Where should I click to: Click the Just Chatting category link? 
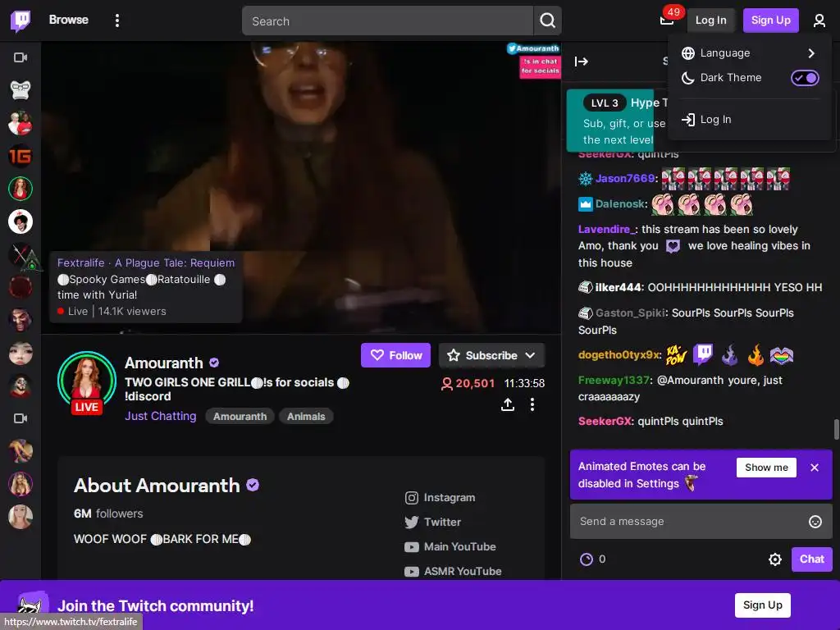point(160,416)
